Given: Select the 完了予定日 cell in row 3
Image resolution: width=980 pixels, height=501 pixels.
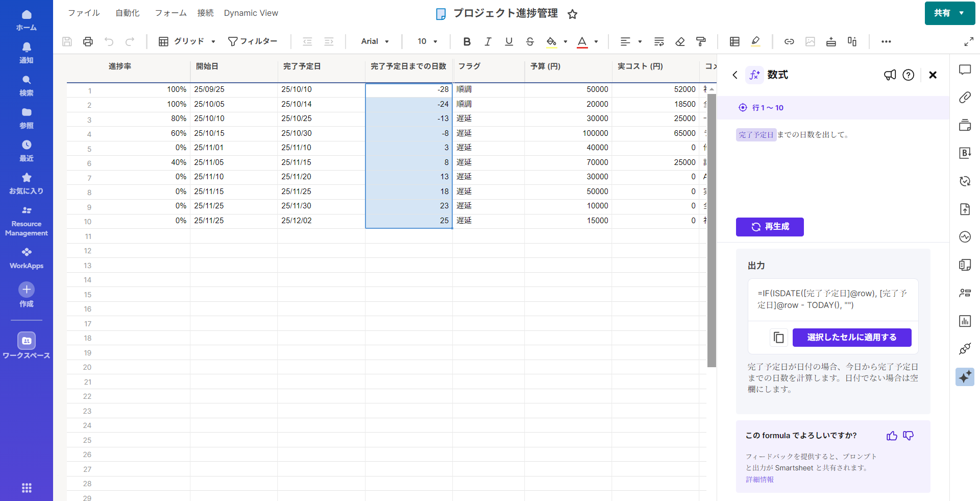Looking at the screenshot, I should 321,118.
